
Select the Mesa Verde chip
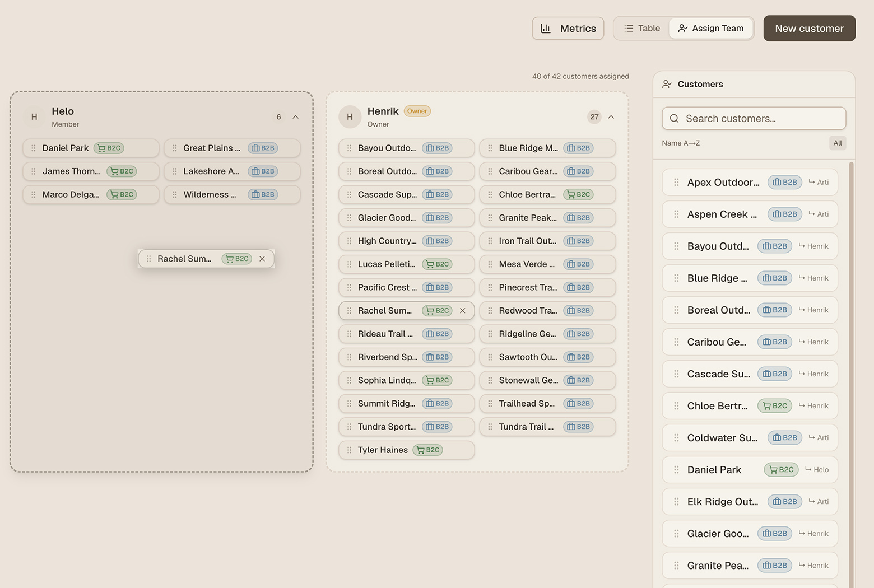click(547, 264)
